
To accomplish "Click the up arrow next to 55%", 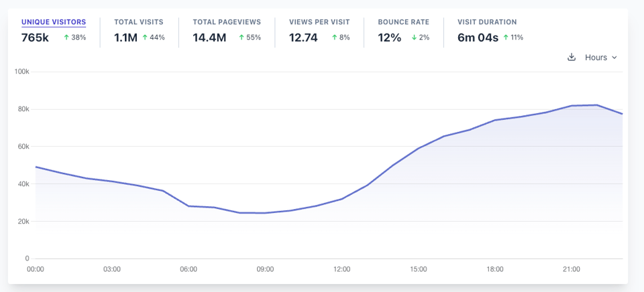I will (x=241, y=38).
